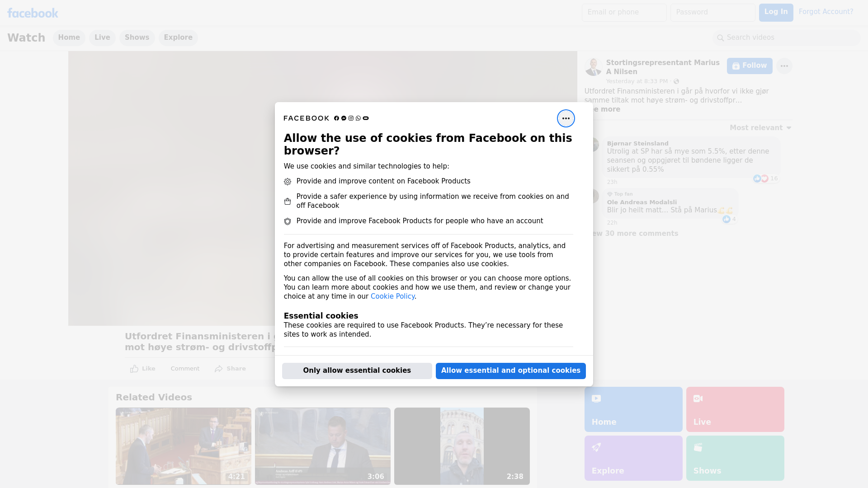The image size is (868, 488).
Task: Click the search magnifier icon in video search
Action: 721,38
